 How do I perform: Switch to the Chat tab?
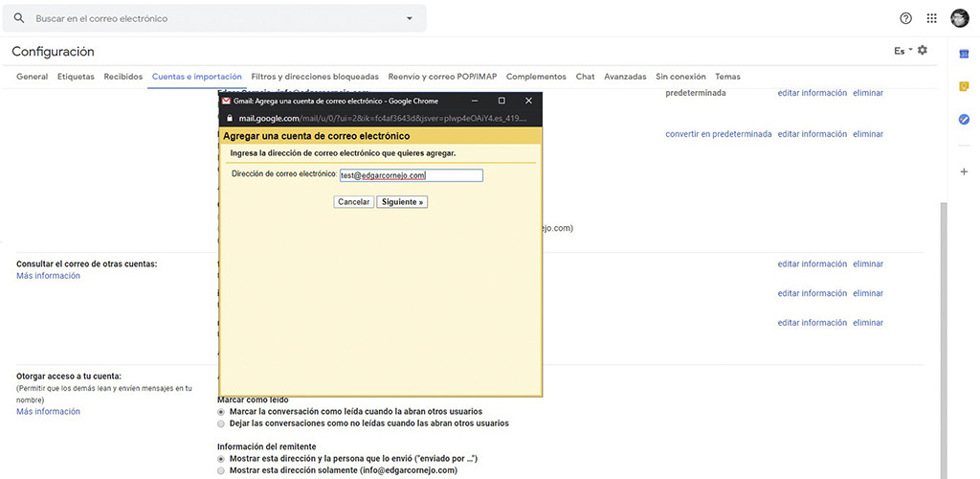pos(585,77)
